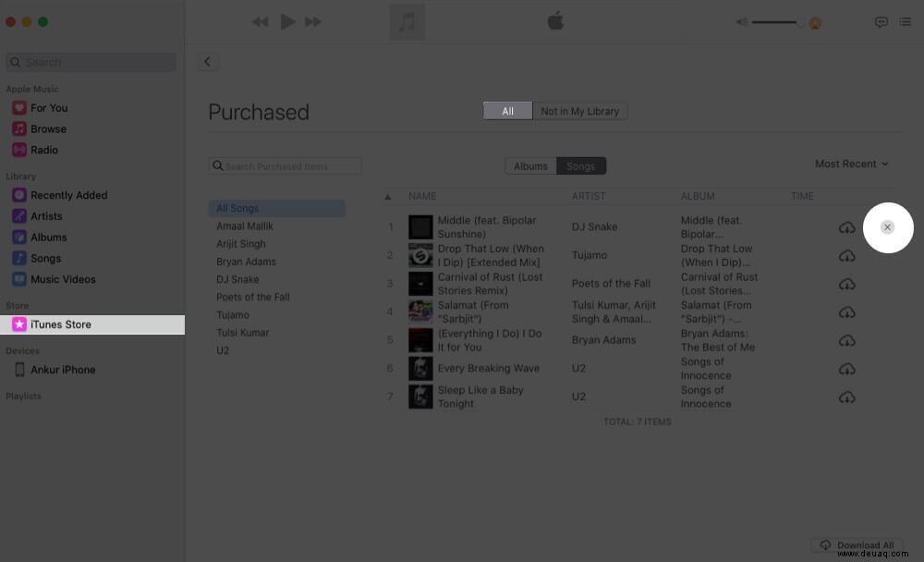Sort by ALBUM column header

[697, 196]
